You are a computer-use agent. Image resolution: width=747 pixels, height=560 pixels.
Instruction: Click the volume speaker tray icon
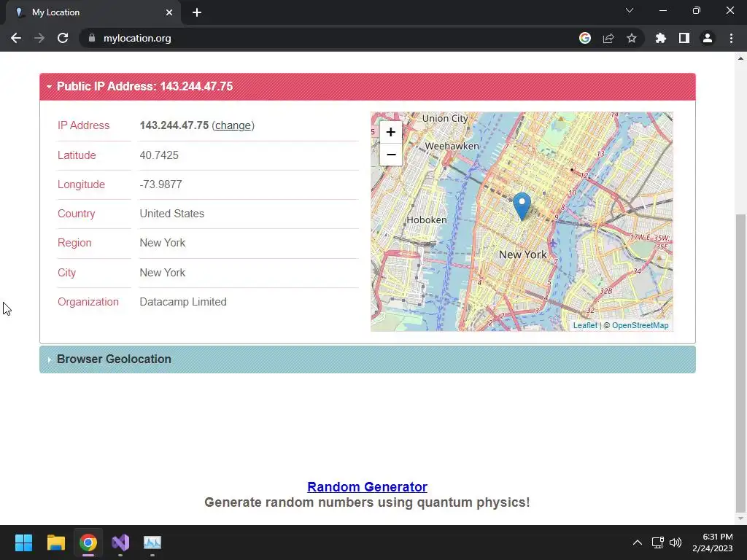coord(675,542)
